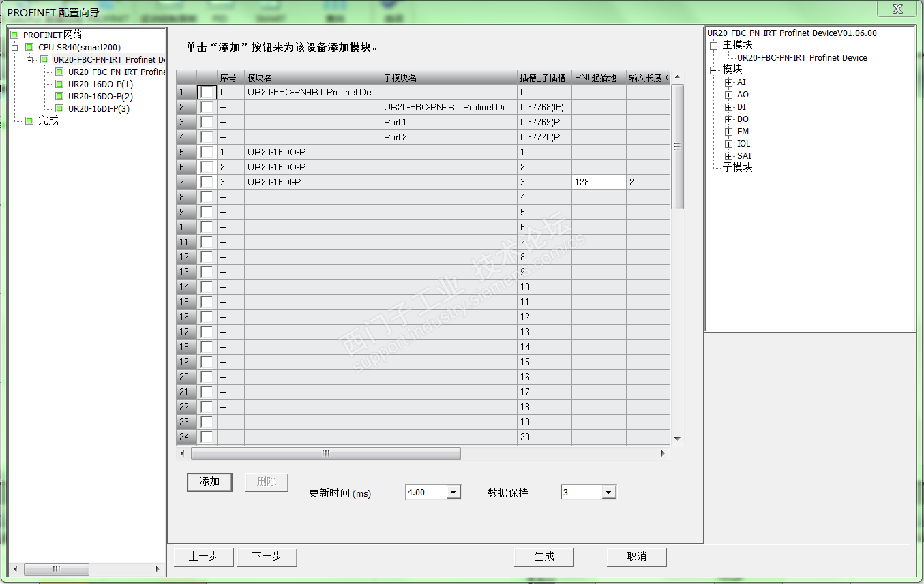Expand the IOL module category
This screenshot has height=584, width=924.
pos(729,144)
